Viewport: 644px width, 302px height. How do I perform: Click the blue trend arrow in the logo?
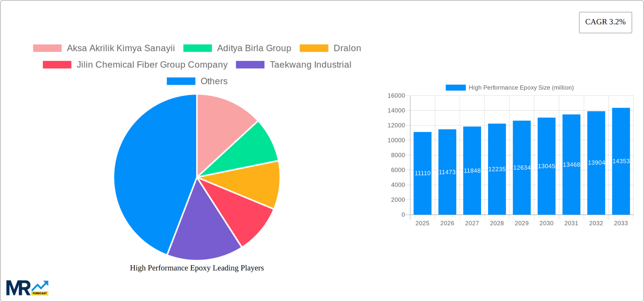pyautogui.click(x=40, y=286)
